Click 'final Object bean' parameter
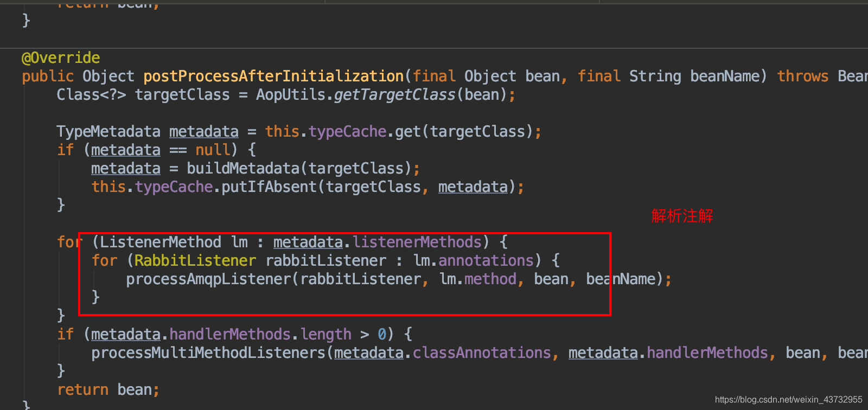The image size is (868, 410). pyautogui.click(x=486, y=76)
